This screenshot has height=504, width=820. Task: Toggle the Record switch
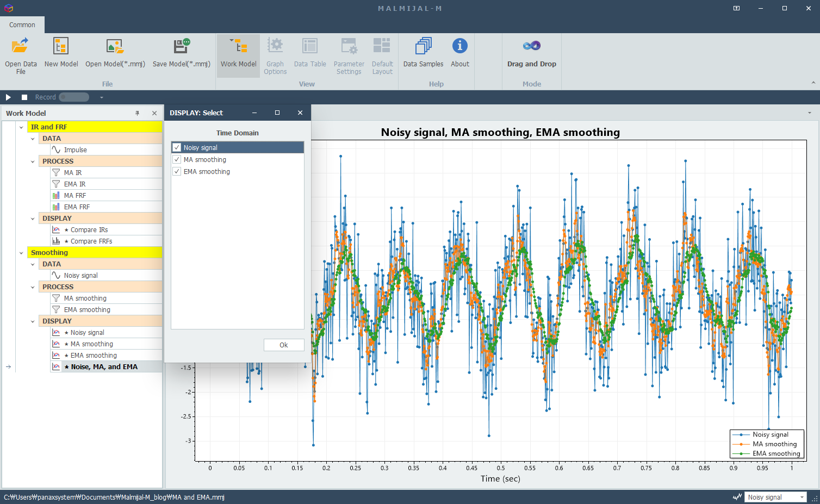click(74, 97)
